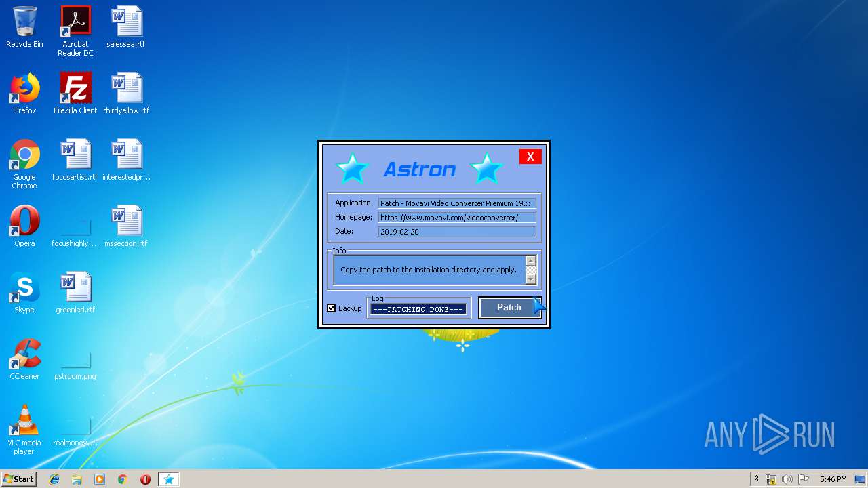Open Action Center flag tray icon
The image size is (868, 488).
(803, 479)
